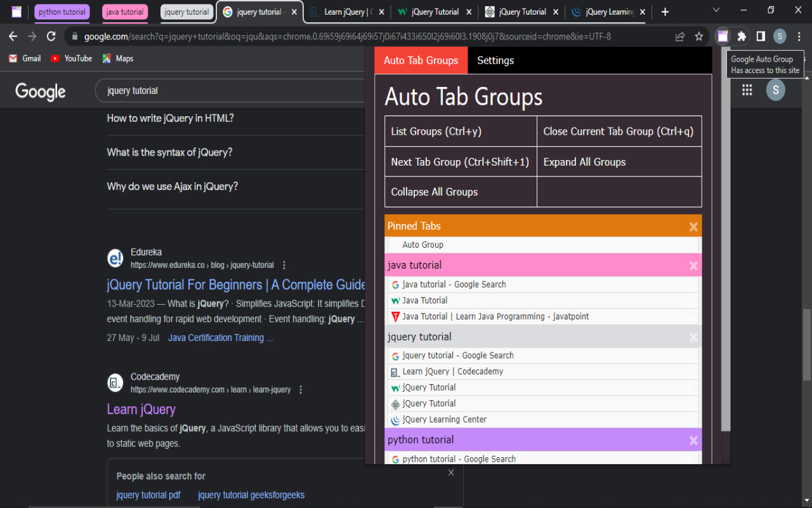The height and width of the screenshot is (508, 812).
Task: Click the back navigation arrow
Action: pyautogui.click(x=13, y=36)
